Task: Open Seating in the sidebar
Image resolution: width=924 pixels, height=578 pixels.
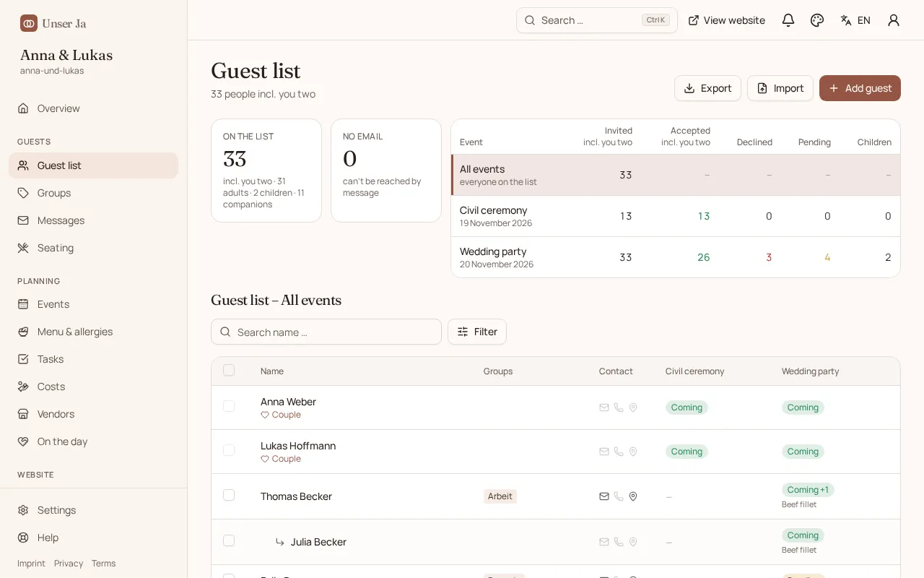Action: point(94,248)
